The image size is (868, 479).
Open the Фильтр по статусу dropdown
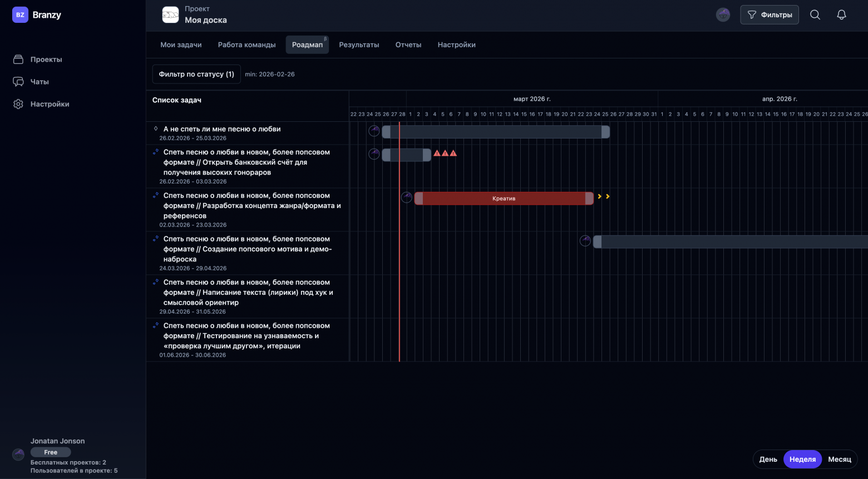tap(196, 74)
